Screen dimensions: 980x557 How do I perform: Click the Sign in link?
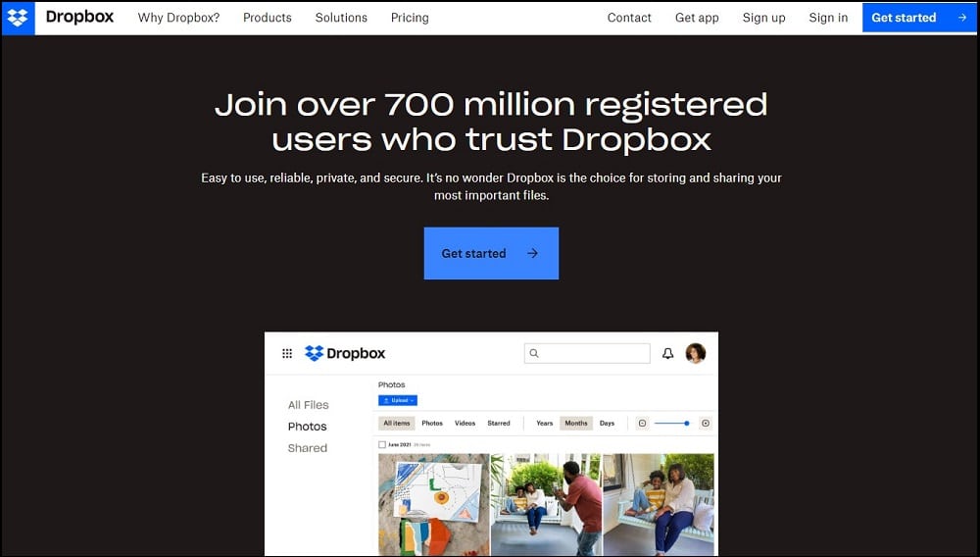pos(828,18)
